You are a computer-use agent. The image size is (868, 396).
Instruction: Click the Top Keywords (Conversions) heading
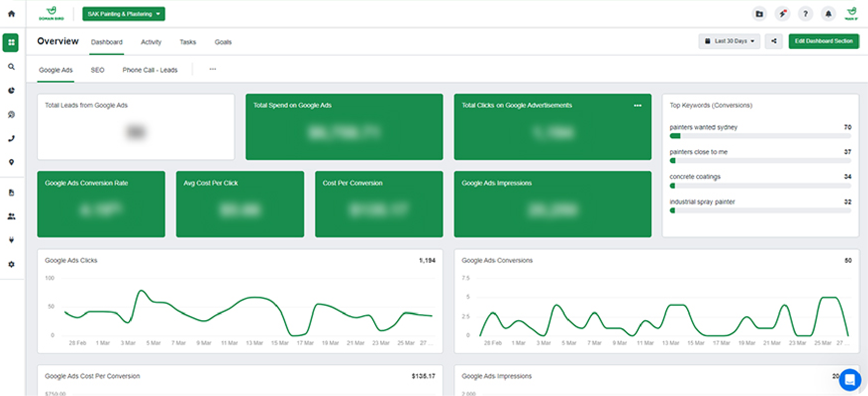click(711, 105)
